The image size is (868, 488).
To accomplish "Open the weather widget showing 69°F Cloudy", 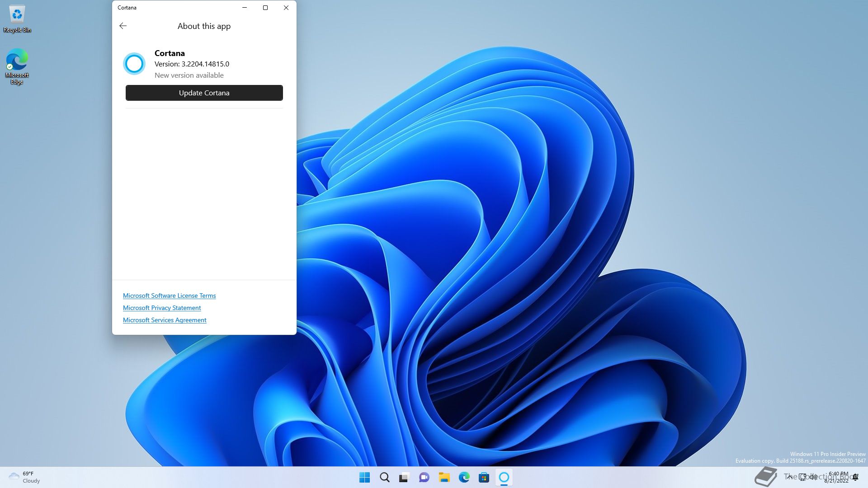I will point(24,477).
